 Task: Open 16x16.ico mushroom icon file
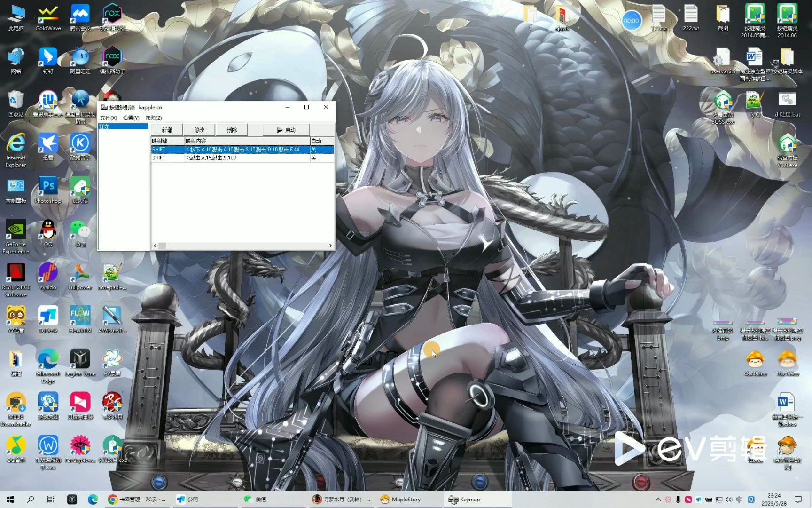(x=787, y=363)
